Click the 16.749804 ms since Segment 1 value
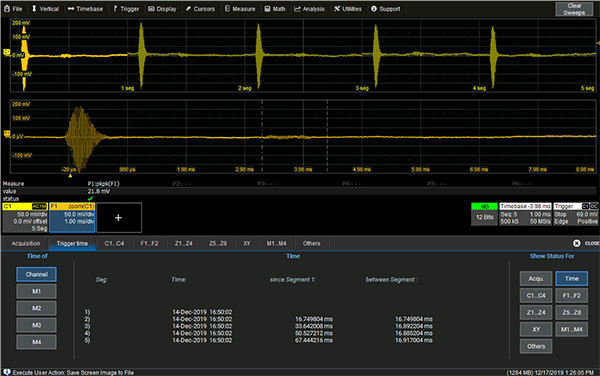This screenshot has width=600, height=376. click(x=314, y=319)
